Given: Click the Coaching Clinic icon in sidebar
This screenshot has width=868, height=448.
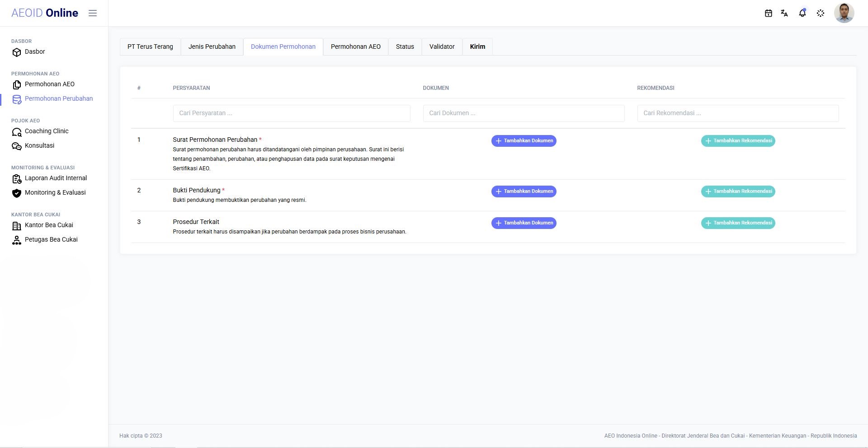Looking at the screenshot, I should pyautogui.click(x=17, y=132).
